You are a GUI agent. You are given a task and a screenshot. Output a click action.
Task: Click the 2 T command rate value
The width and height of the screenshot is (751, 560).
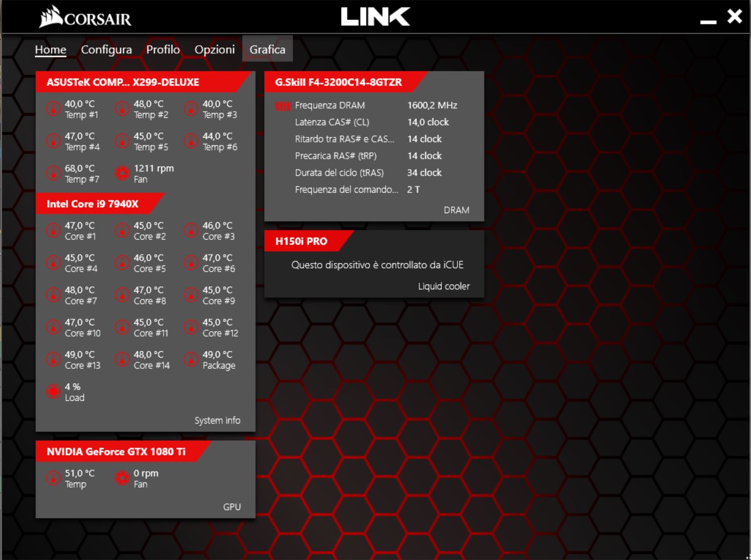413,190
